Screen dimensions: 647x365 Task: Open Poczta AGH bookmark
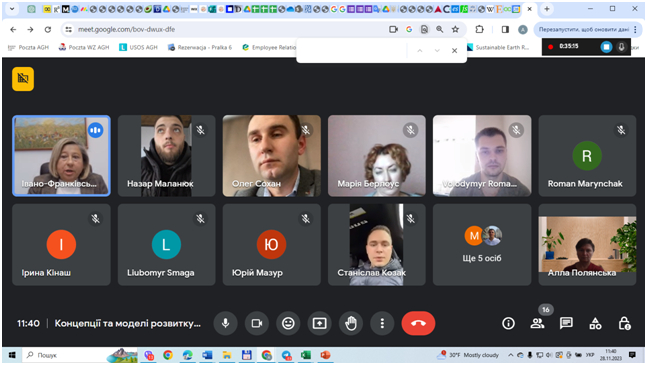point(28,47)
